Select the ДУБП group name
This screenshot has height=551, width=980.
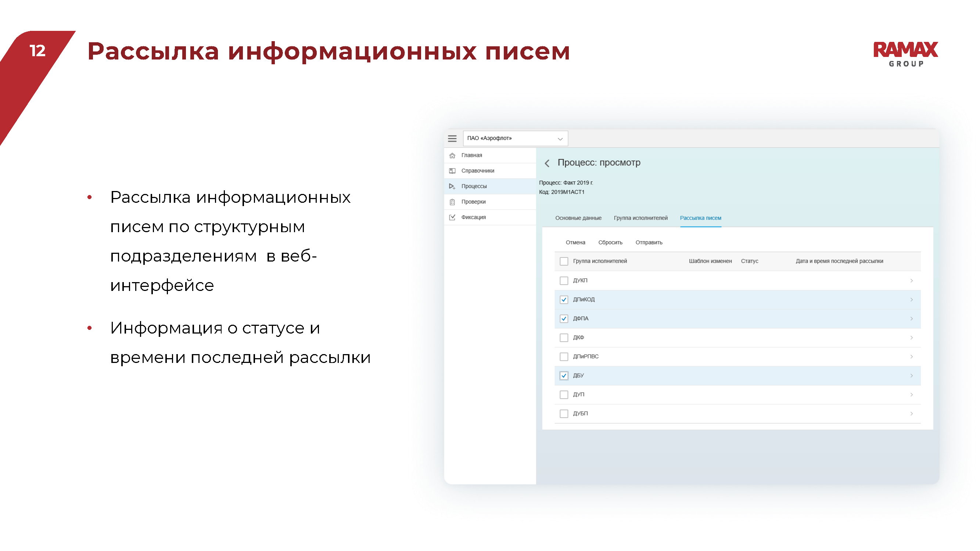click(x=580, y=414)
